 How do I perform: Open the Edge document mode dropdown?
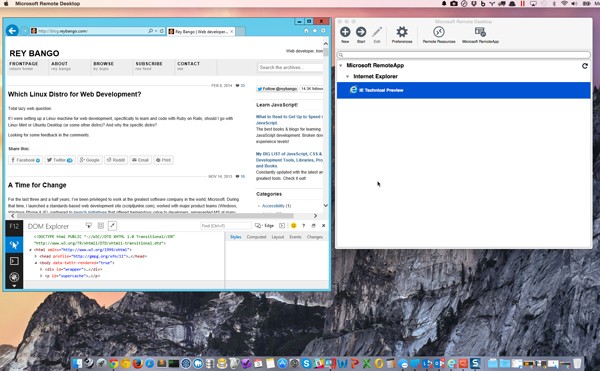[x=264, y=226]
